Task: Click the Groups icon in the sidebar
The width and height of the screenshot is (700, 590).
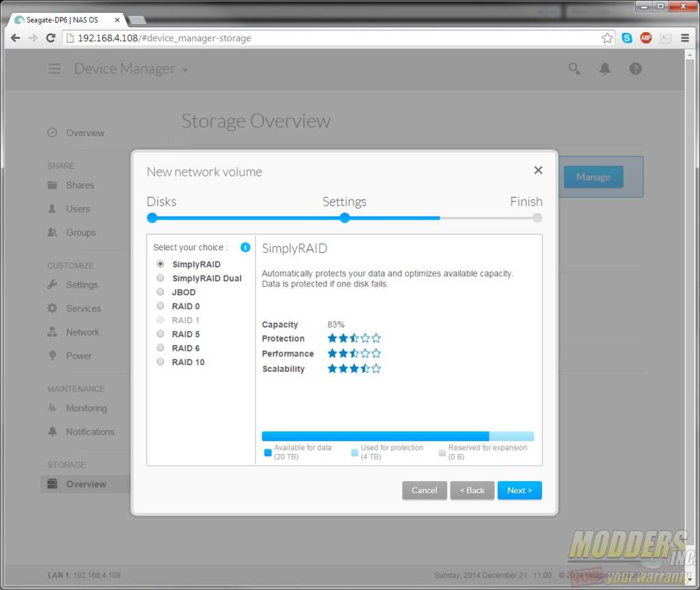Action: tap(52, 232)
